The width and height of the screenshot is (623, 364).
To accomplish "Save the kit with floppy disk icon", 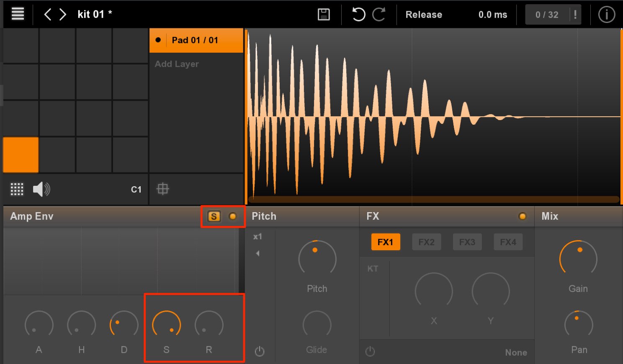I will coord(324,15).
